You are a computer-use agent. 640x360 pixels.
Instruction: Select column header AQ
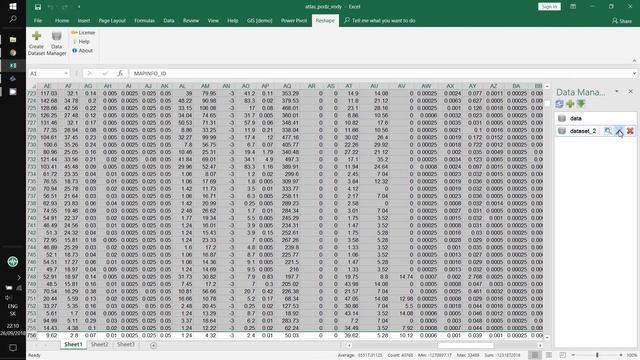287,86
